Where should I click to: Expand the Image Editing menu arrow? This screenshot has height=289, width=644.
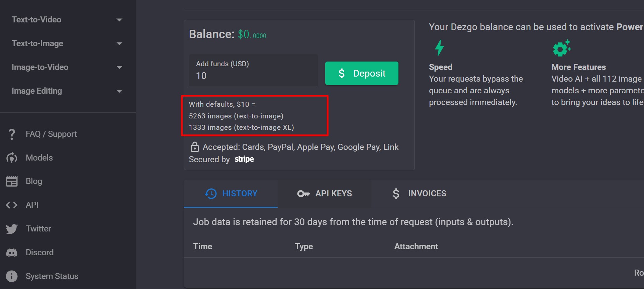pyautogui.click(x=119, y=91)
